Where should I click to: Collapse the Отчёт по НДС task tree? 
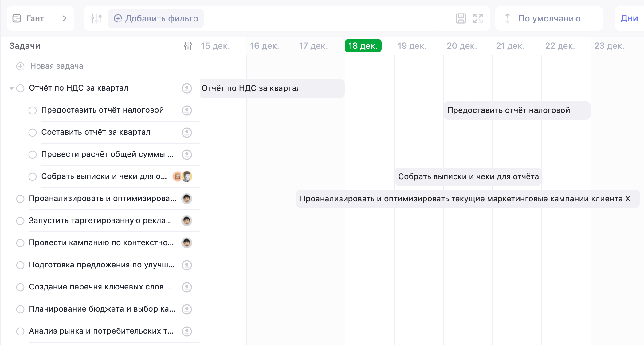coord(11,88)
